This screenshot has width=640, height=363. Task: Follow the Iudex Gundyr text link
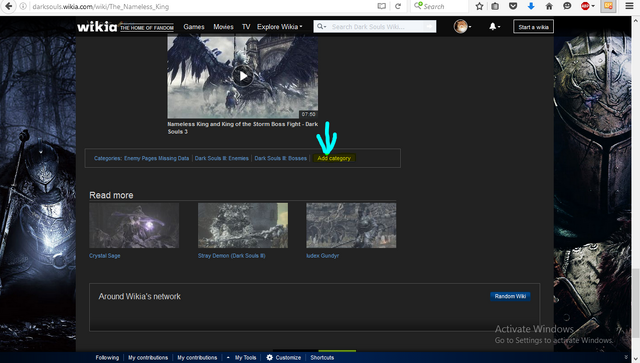(x=322, y=256)
